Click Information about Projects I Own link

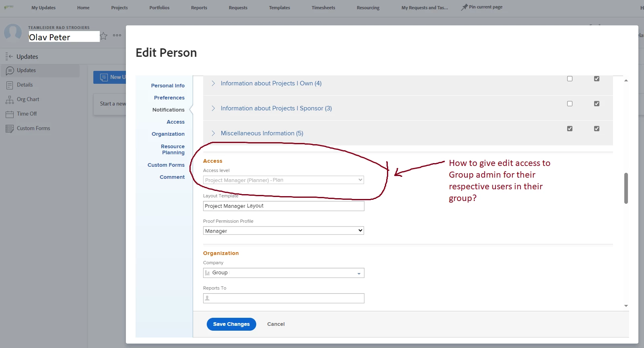pyautogui.click(x=271, y=83)
